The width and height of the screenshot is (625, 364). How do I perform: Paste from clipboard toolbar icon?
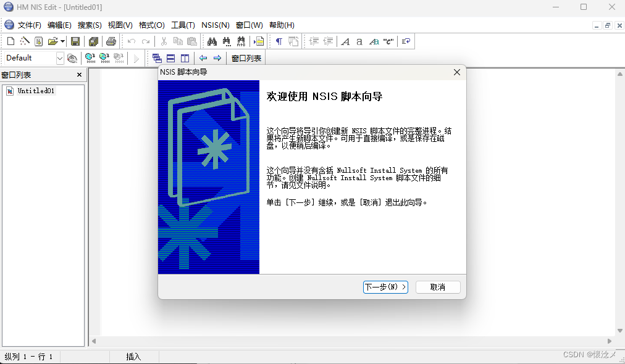191,41
